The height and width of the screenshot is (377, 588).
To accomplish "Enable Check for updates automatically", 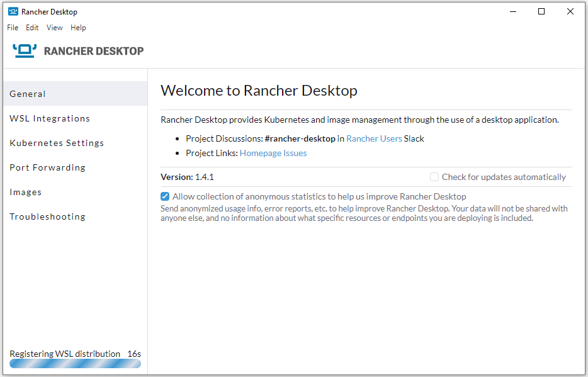I will coord(434,177).
